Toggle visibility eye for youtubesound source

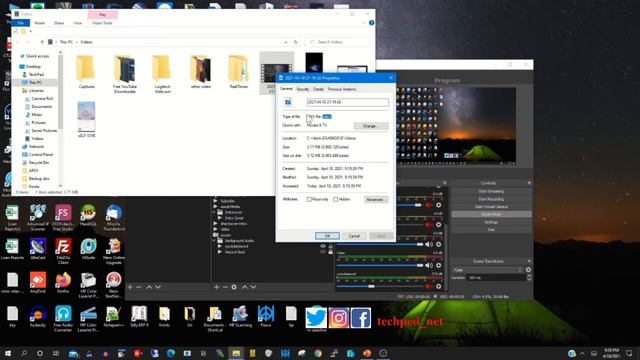pos(323,247)
